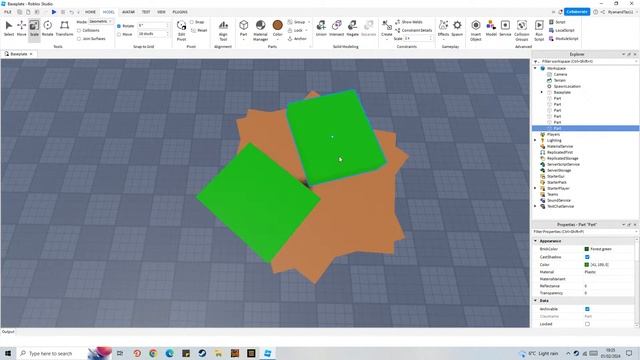This screenshot has width=640, height=360.
Task: Open the Windows Start menu
Action: (8, 353)
